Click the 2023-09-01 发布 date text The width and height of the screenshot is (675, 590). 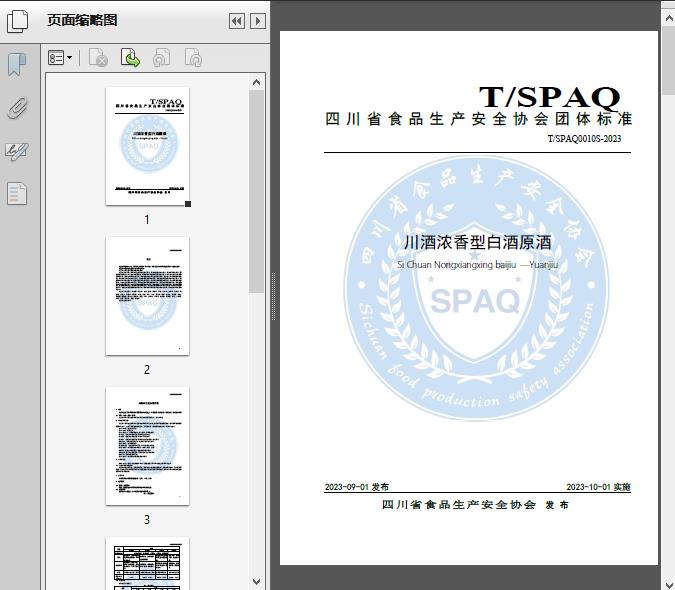coord(356,487)
